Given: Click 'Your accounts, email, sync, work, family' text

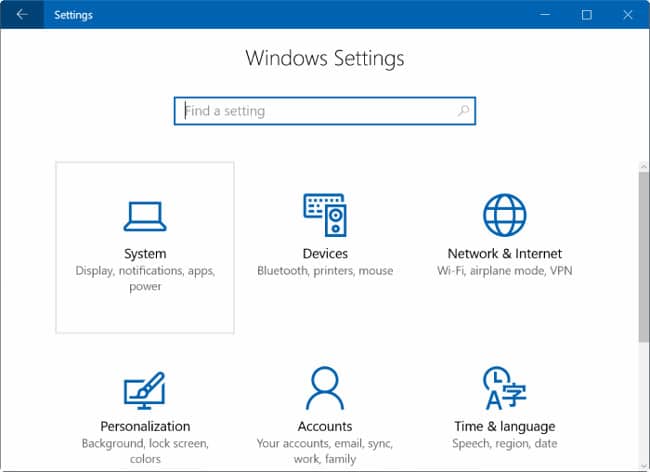Looking at the screenshot, I should [x=325, y=451].
